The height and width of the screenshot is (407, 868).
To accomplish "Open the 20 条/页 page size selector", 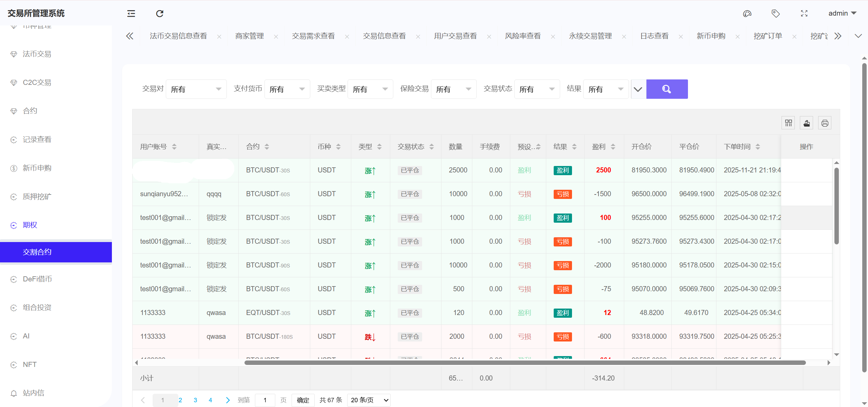I will 369,400.
